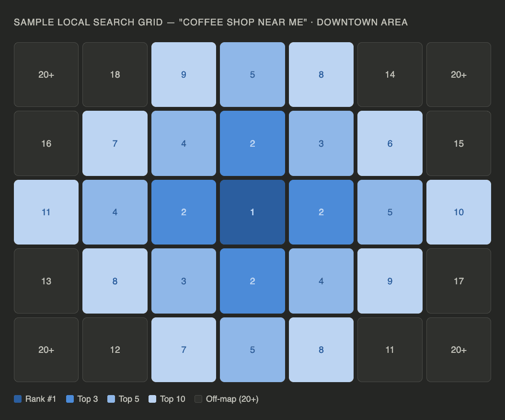This screenshot has width=505, height=420.
Task: Click the rank 5 cell in the top row
Action: (252, 74)
